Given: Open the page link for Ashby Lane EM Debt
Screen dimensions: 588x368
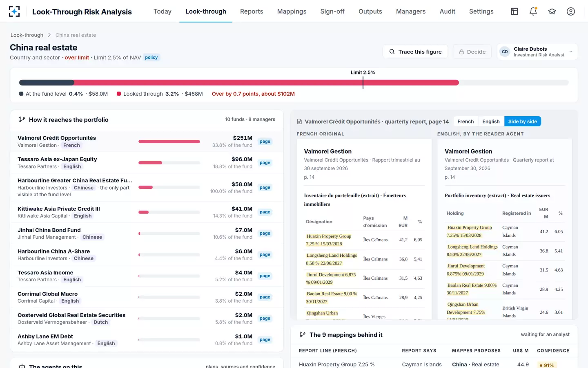Looking at the screenshot, I should tap(265, 340).
